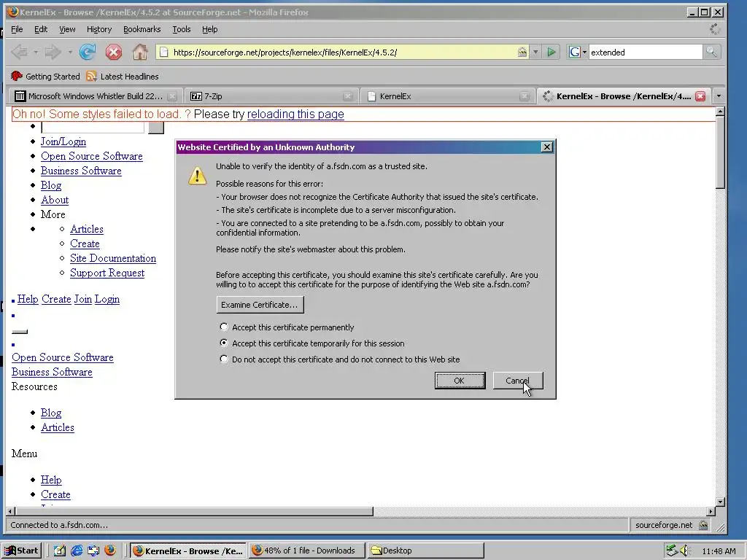
Task: Click the page search text field
Action: 93,128
